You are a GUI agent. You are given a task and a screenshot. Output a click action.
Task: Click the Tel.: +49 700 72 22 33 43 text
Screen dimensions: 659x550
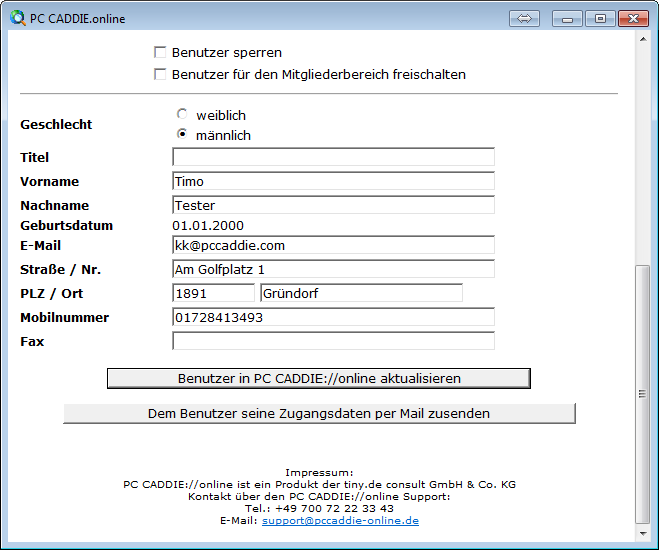(x=319, y=508)
